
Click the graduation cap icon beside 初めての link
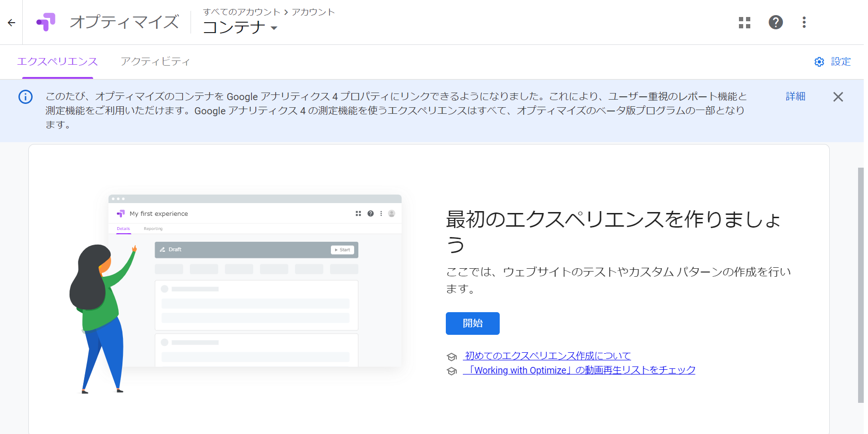(x=452, y=357)
